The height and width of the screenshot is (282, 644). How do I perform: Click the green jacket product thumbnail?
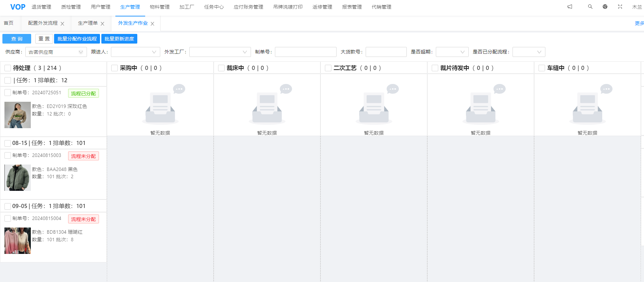point(18,177)
